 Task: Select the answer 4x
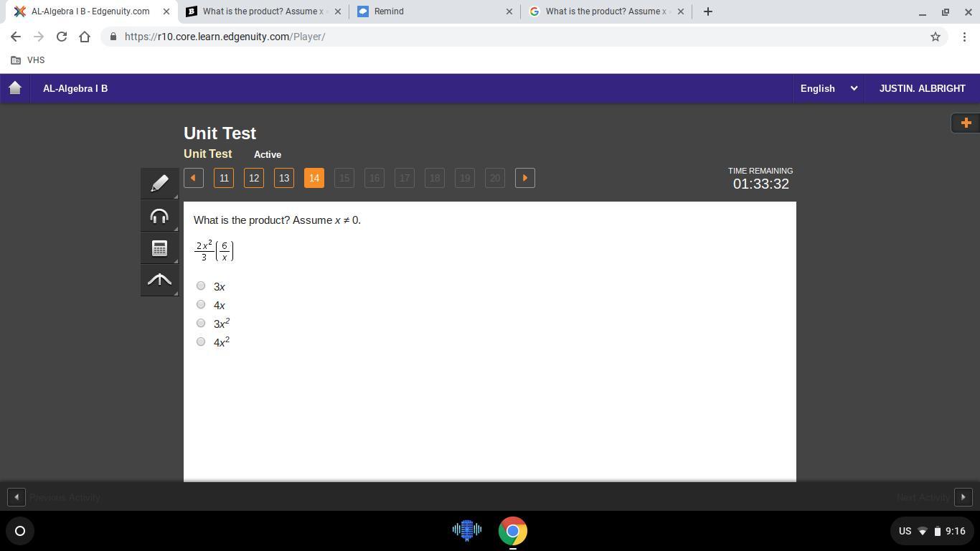pyautogui.click(x=201, y=304)
